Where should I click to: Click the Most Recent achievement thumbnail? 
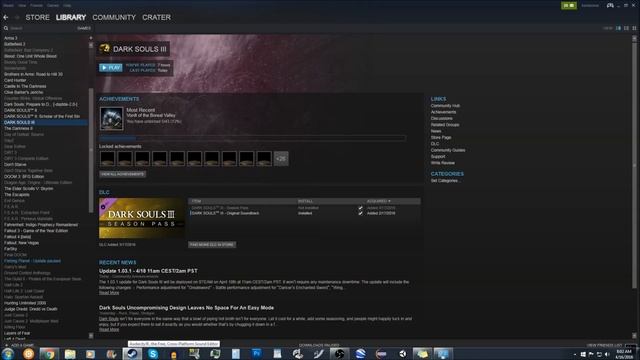111,119
